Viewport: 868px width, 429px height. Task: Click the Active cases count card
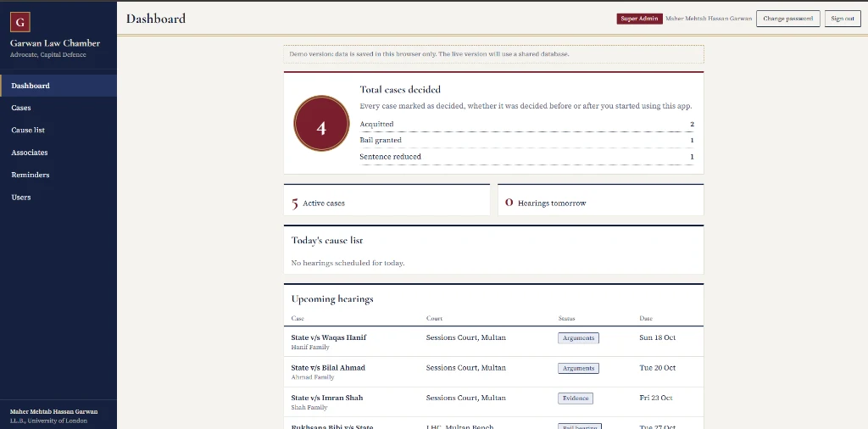click(387, 200)
